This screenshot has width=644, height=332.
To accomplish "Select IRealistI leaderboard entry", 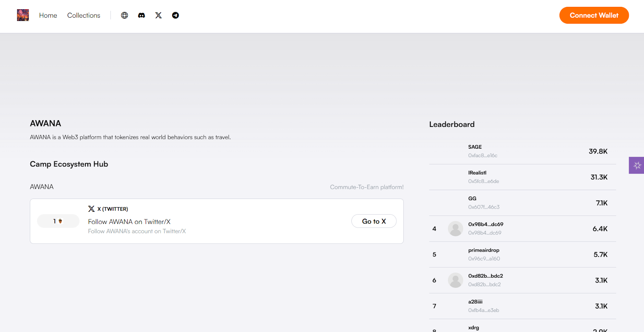I will tap(522, 177).
